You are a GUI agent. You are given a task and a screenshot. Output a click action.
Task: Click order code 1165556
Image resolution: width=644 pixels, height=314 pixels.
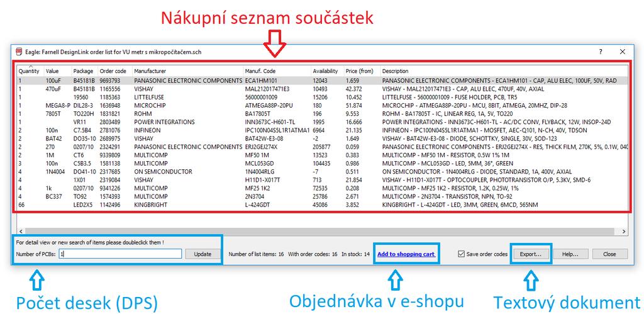pos(109,89)
